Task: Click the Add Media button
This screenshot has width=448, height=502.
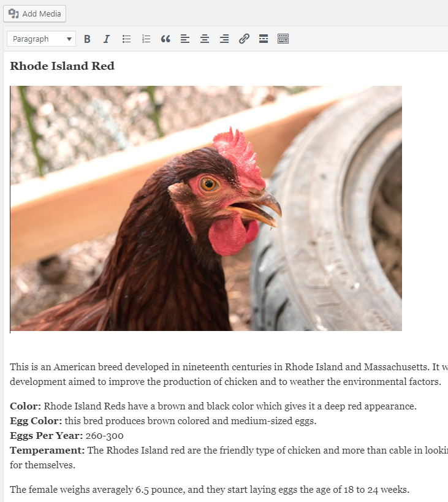Action: pos(35,13)
